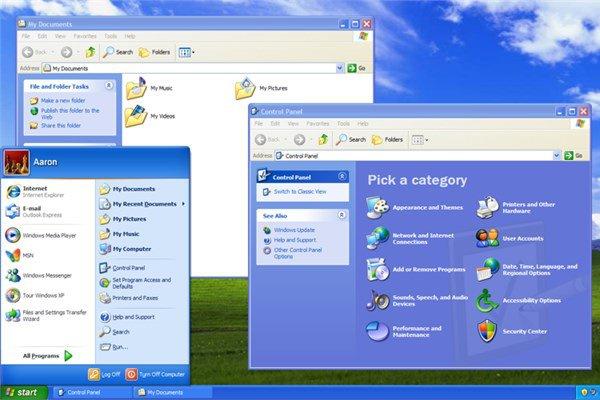Click Search in Control Panel toolbar
Image resolution: width=600 pixels, height=400 pixels.
pos(351,140)
